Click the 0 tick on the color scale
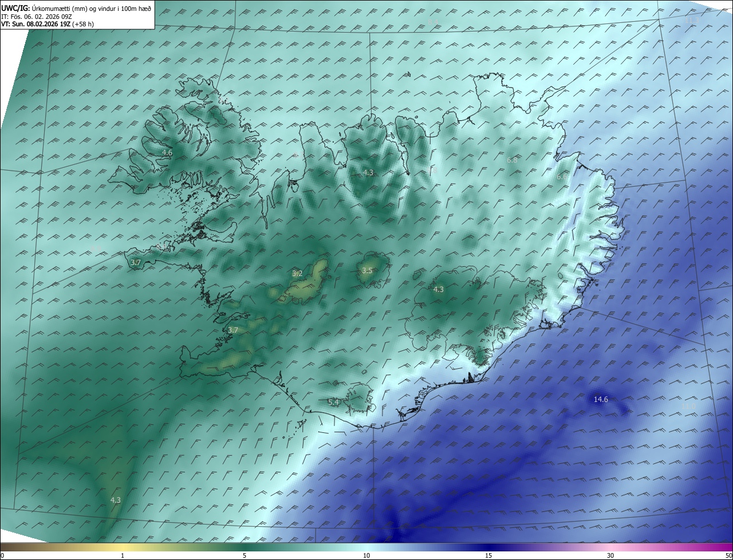Viewport: 733px width, 560px height. (x=2, y=555)
